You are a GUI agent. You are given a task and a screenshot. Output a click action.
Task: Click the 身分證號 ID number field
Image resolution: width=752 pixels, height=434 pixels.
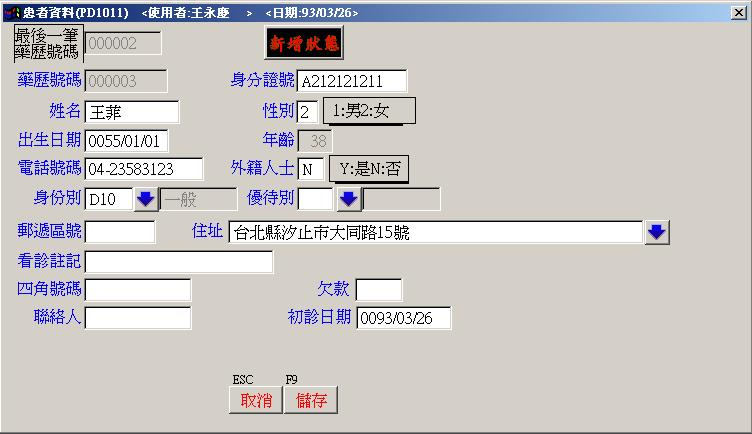(352, 81)
